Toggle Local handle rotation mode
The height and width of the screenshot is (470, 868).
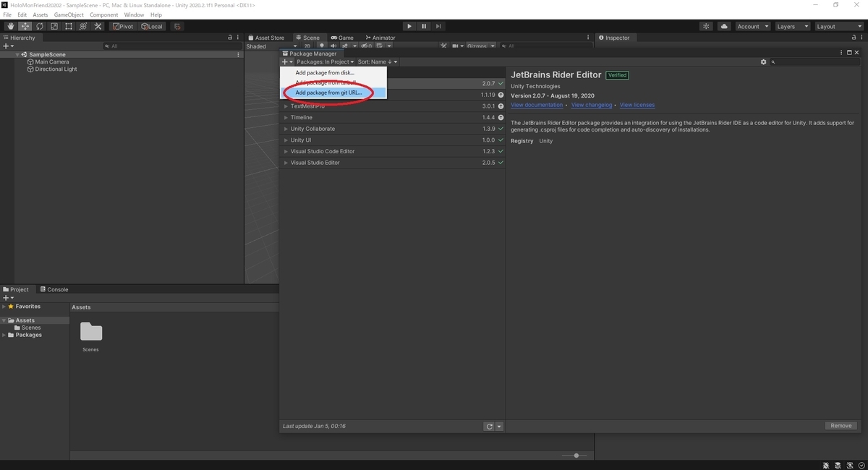coord(152,26)
